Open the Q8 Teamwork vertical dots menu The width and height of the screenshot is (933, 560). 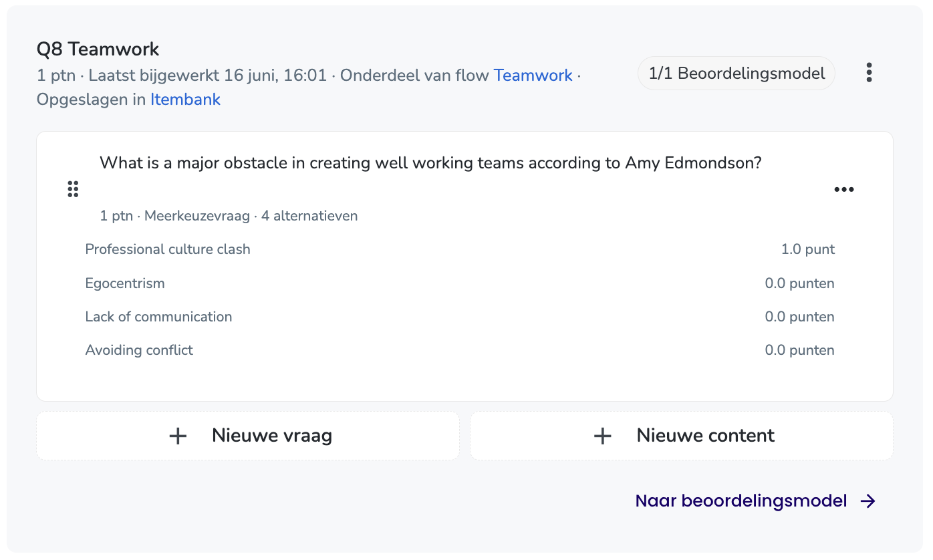click(x=869, y=73)
